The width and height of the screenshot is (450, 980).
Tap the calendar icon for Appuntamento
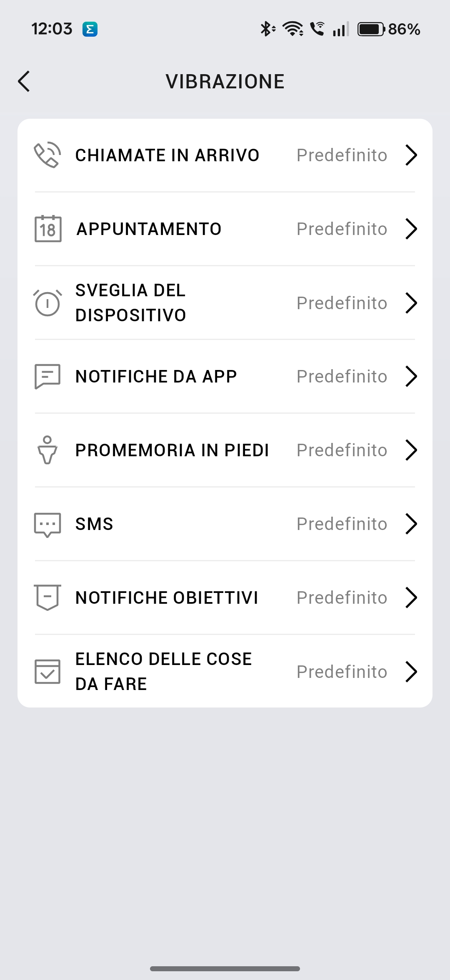[x=48, y=229]
